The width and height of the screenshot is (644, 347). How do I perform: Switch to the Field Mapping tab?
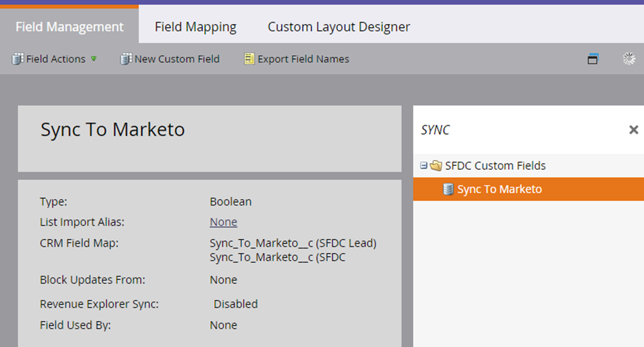195,27
